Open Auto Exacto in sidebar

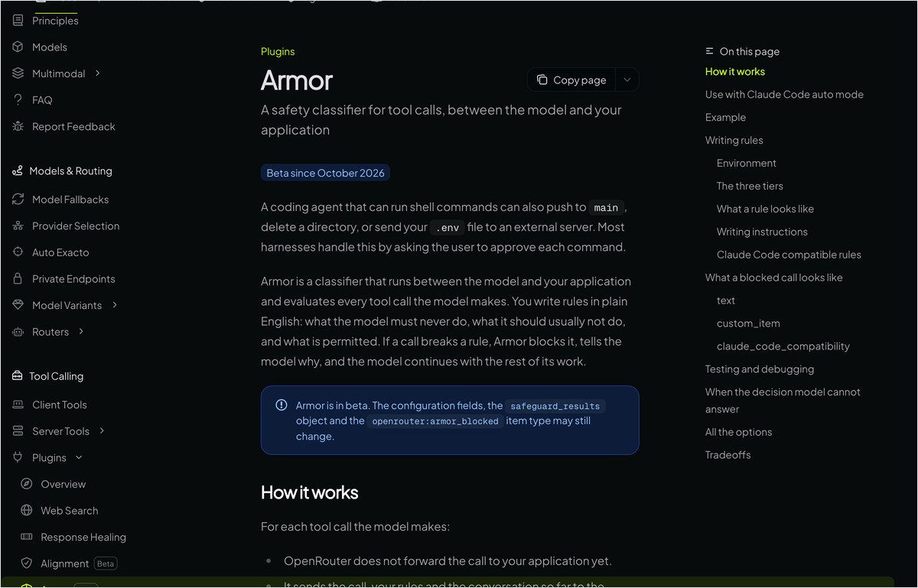coord(60,252)
